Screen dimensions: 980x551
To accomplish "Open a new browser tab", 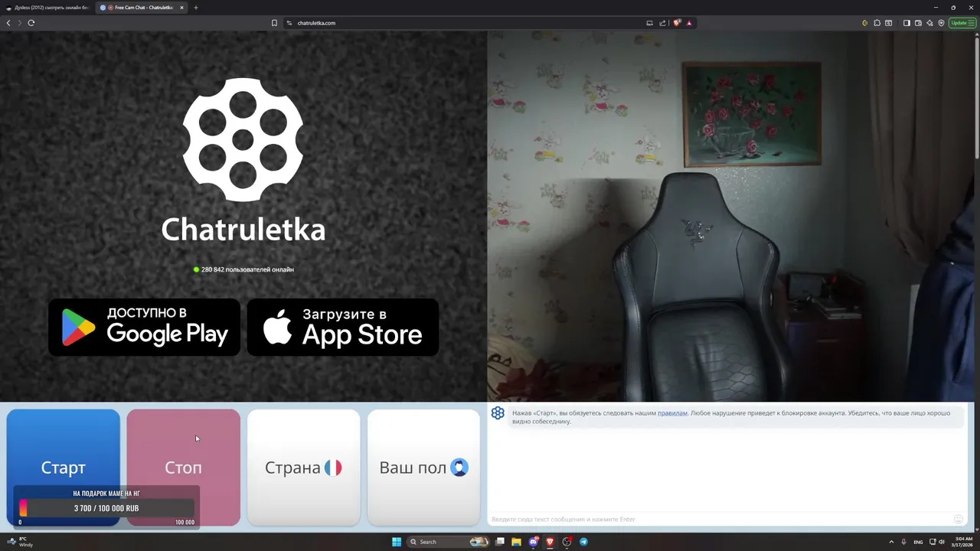I will click(195, 8).
